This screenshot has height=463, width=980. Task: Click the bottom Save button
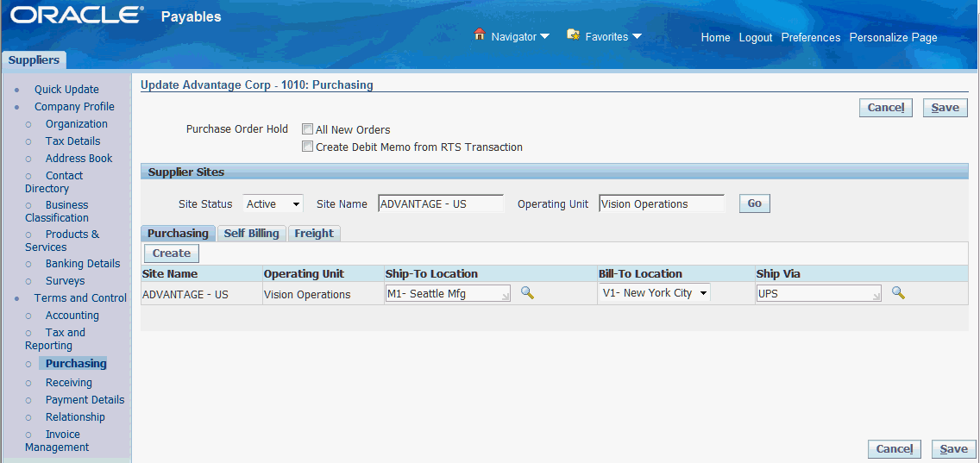click(x=954, y=448)
